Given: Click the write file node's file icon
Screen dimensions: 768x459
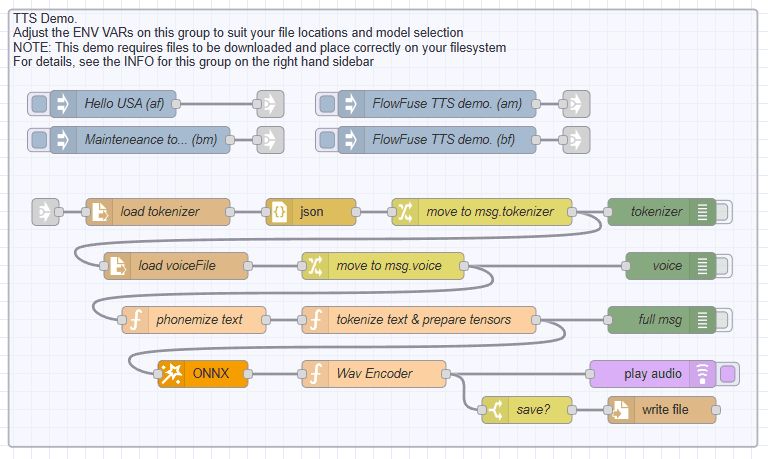Looking at the screenshot, I should click(620, 410).
